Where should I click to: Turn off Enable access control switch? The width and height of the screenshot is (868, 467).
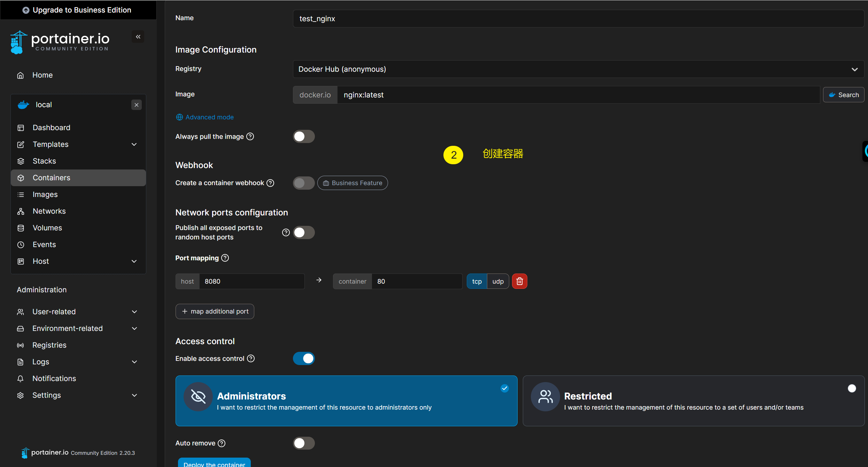coord(303,358)
